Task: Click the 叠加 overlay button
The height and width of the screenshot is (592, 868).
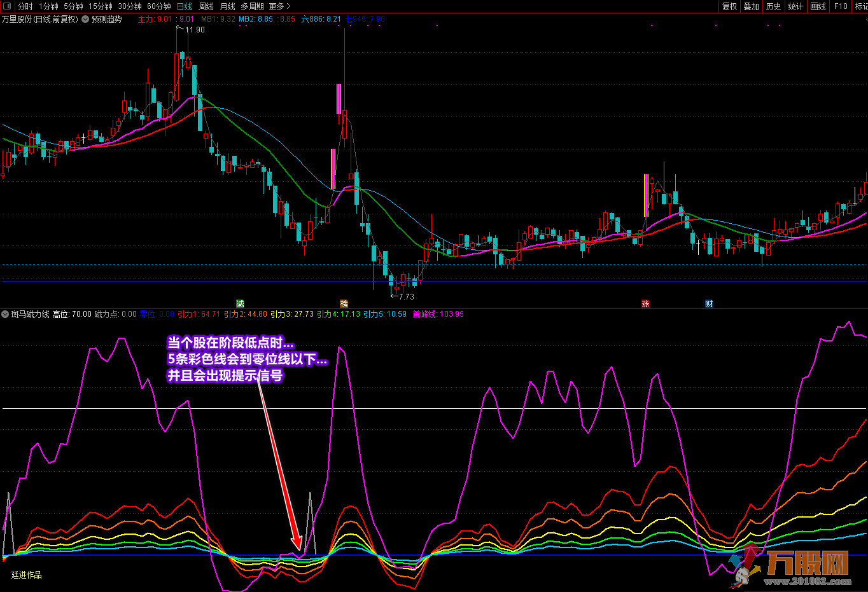Action: click(x=752, y=6)
